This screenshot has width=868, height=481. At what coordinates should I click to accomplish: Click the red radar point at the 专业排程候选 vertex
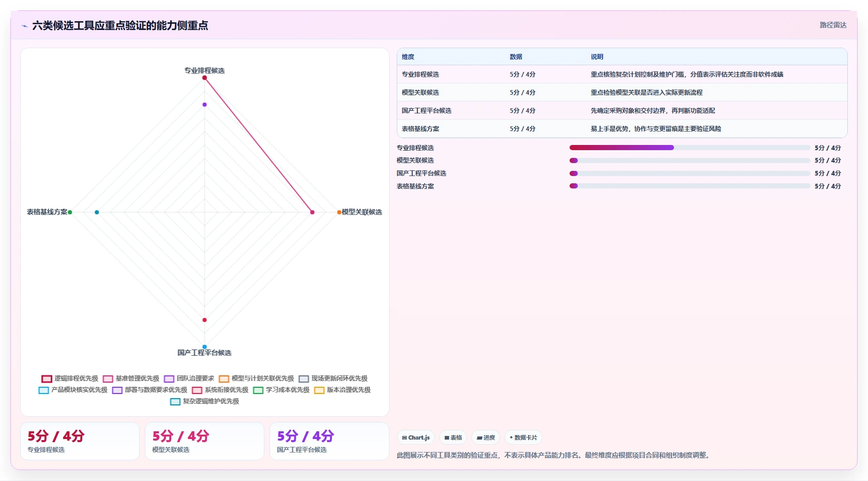tap(204, 78)
